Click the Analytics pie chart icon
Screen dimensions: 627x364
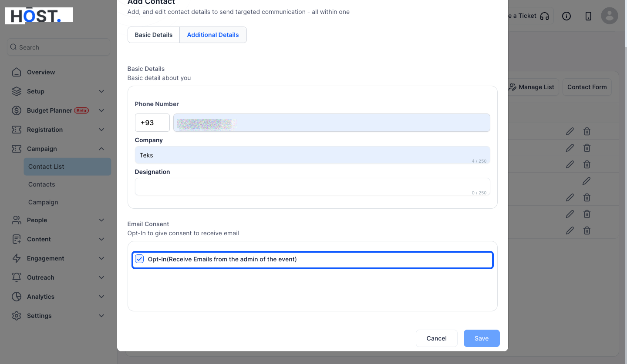(x=17, y=297)
